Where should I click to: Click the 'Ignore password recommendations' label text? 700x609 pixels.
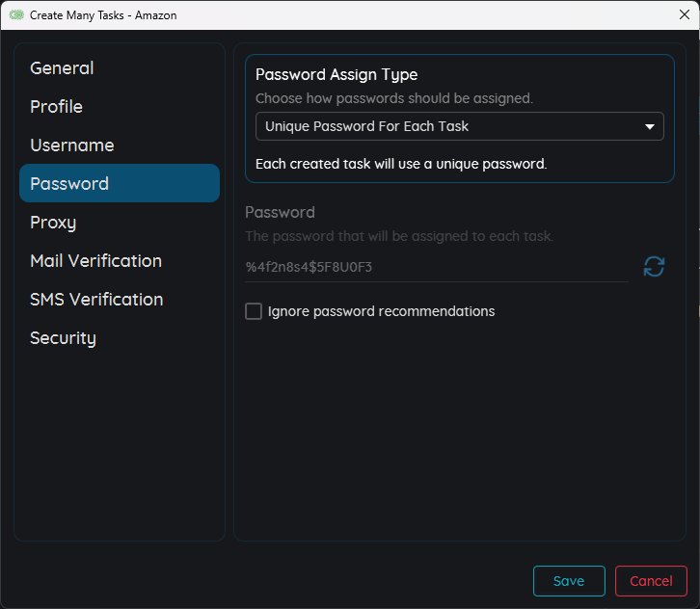click(x=381, y=311)
